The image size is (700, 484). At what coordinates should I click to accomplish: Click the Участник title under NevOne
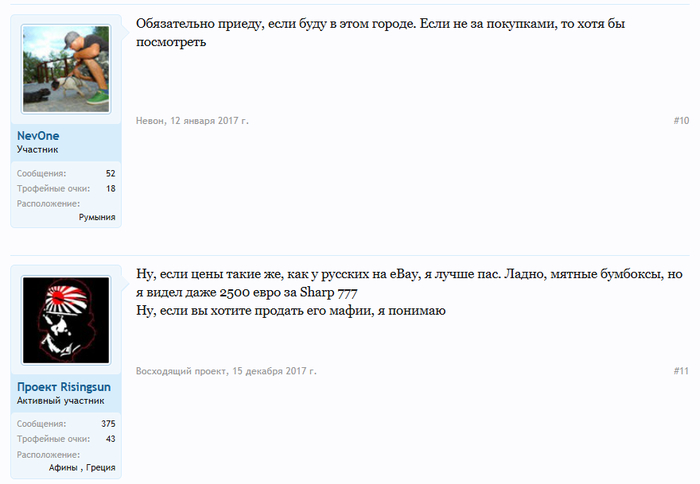(38, 150)
